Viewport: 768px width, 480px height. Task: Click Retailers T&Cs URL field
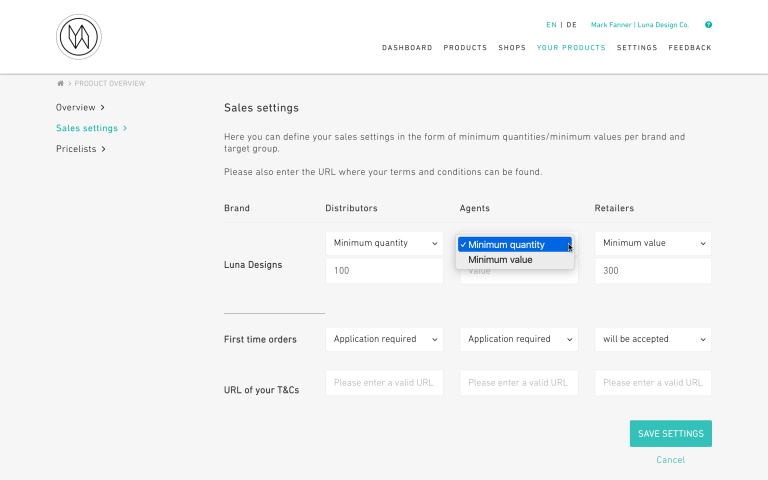(653, 383)
